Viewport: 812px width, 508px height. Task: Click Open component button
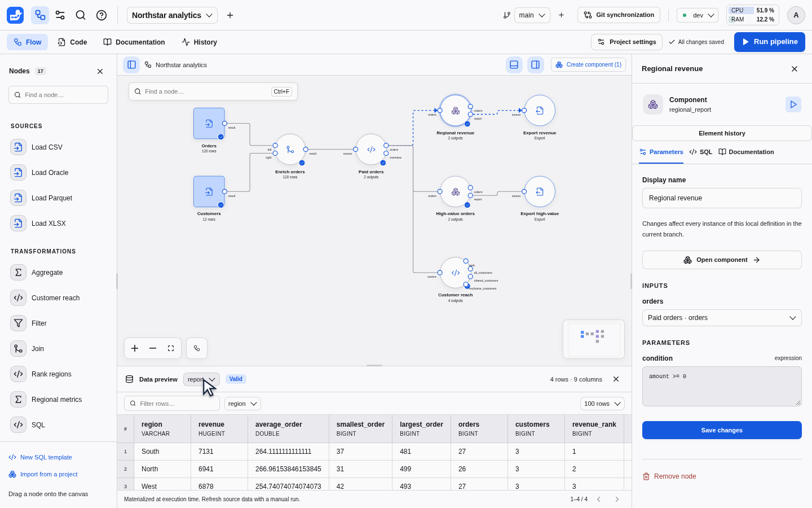point(722,260)
